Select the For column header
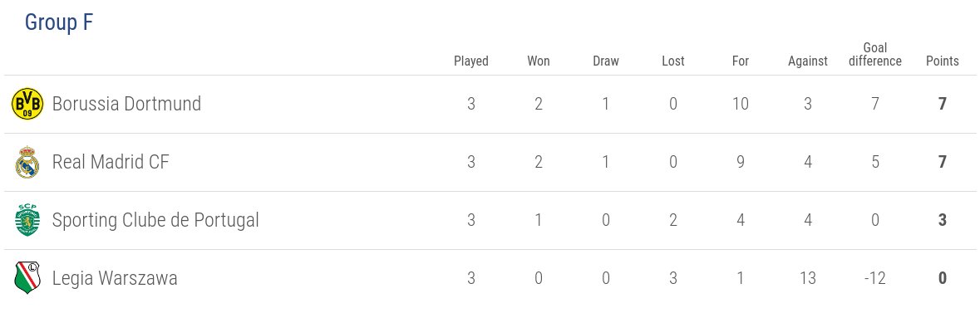 pyautogui.click(x=741, y=61)
